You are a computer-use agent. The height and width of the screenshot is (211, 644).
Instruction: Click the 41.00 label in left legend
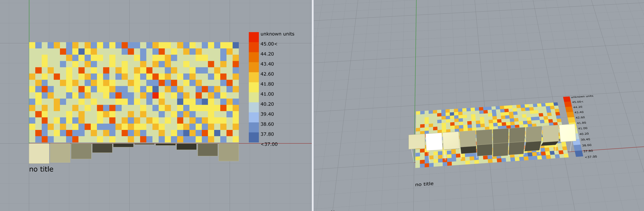[x=267, y=94]
